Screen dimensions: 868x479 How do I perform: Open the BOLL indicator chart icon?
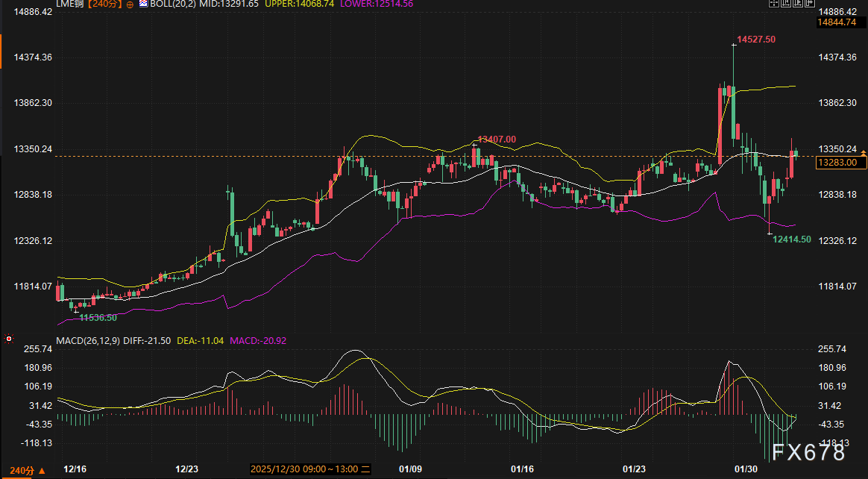[x=143, y=4]
